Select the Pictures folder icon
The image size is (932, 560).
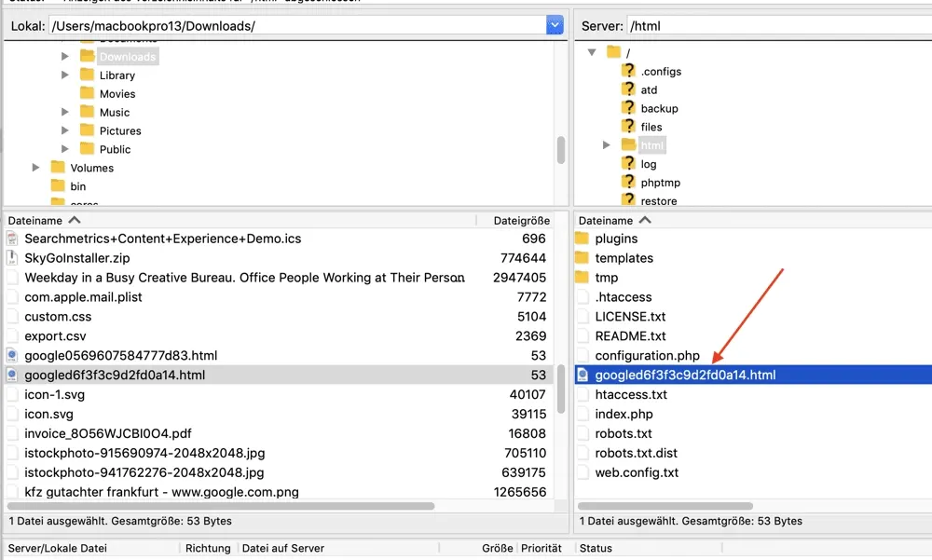pos(88,130)
